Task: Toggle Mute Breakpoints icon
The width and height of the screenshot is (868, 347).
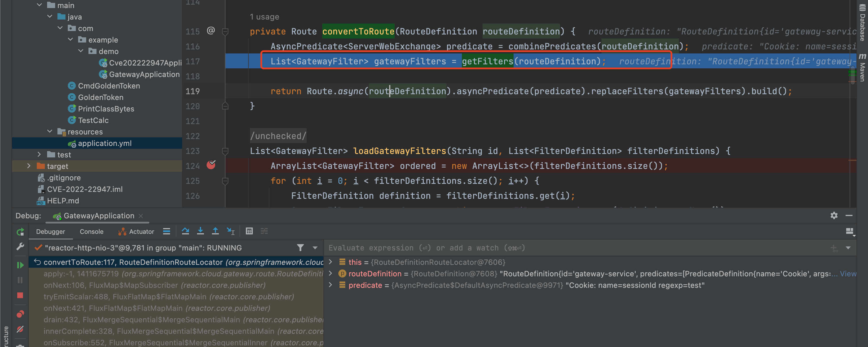Action: click(x=20, y=329)
